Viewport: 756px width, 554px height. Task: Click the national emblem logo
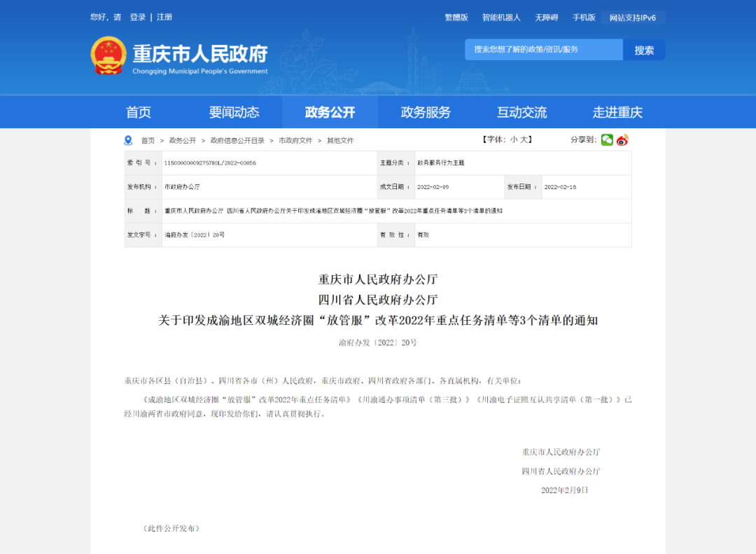click(x=108, y=55)
